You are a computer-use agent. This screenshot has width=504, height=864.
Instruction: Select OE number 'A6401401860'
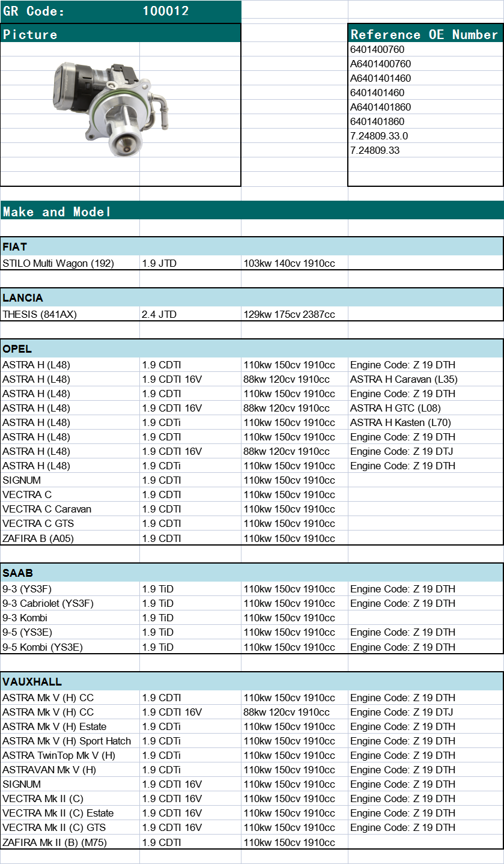coord(380,107)
